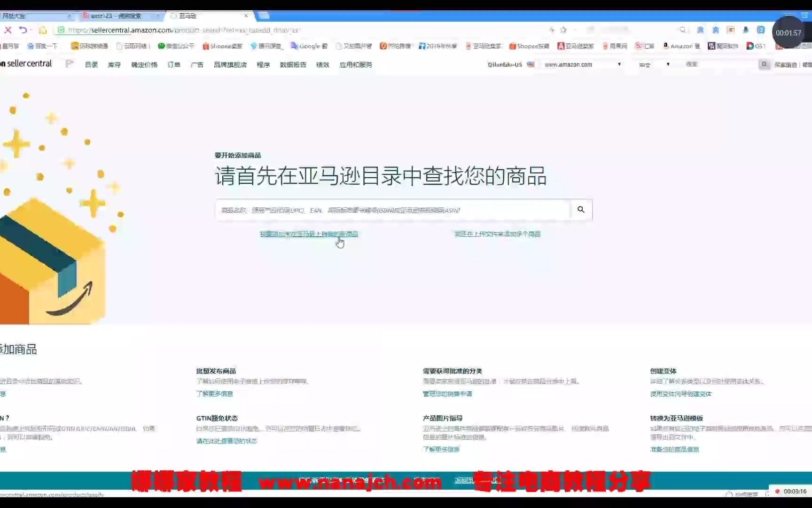Viewport: 812px width, 508px height.
Task: Close the 亚马逊 browser tab
Action: point(246,16)
